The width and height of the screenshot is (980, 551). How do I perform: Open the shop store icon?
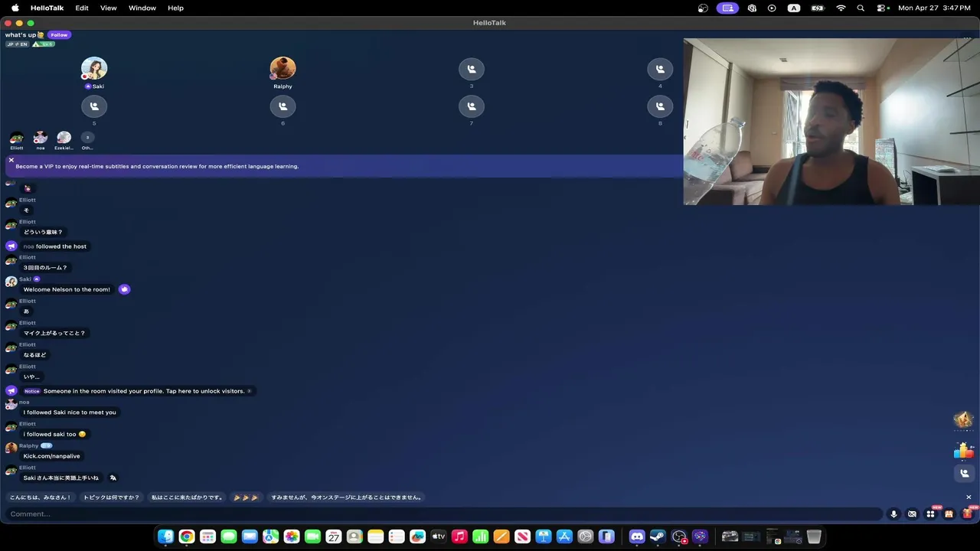point(949,514)
